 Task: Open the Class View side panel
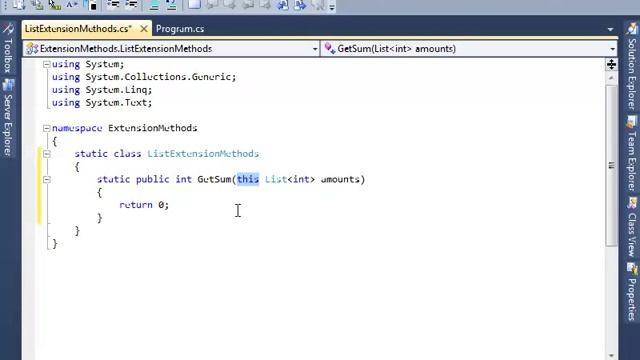pyautogui.click(x=632, y=227)
